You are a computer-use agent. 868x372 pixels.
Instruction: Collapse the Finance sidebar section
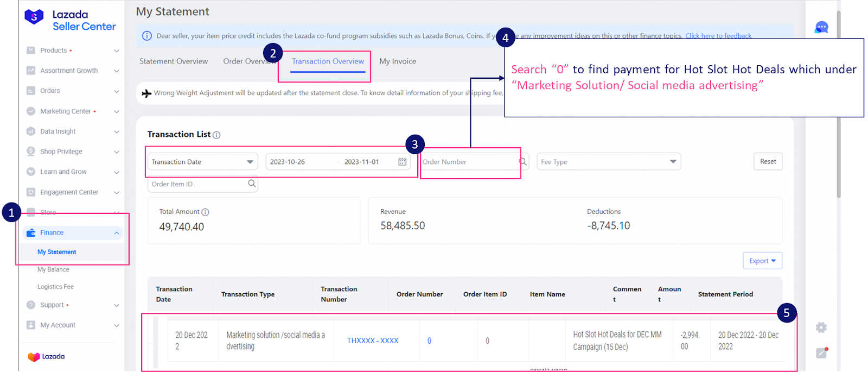pyautogui.click(x=116, y=233)
